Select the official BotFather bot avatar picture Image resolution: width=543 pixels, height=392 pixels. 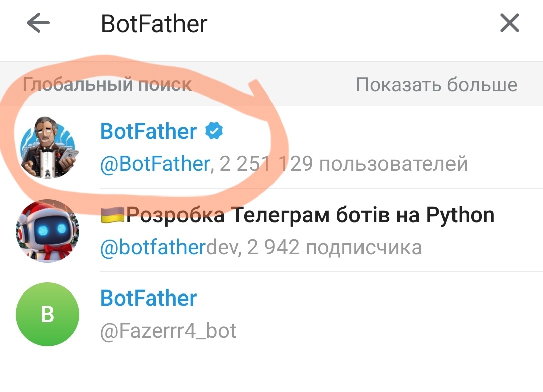[x=47, y=148]
